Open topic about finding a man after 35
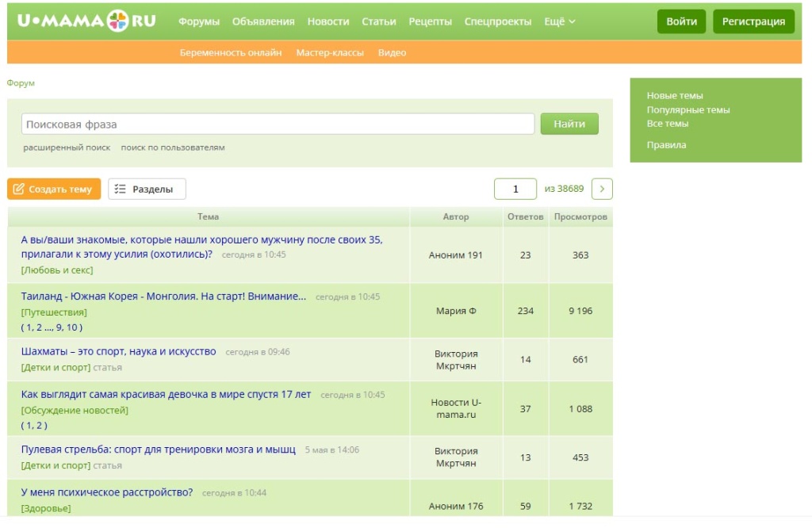The width and height of the screenshot is (812, 528). tap(202, 247)
